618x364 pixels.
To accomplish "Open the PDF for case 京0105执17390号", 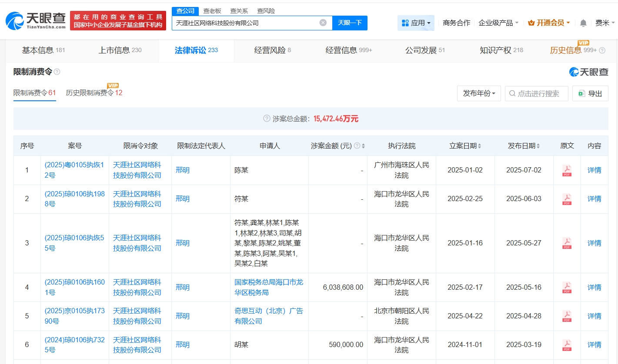I will [x=567, y=316].
